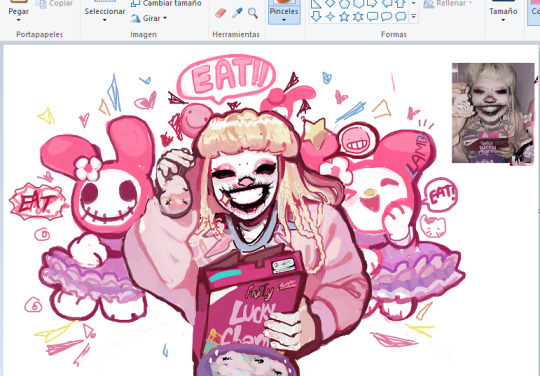
Task: Choose the right triangle shape
Action: [316, 3]
